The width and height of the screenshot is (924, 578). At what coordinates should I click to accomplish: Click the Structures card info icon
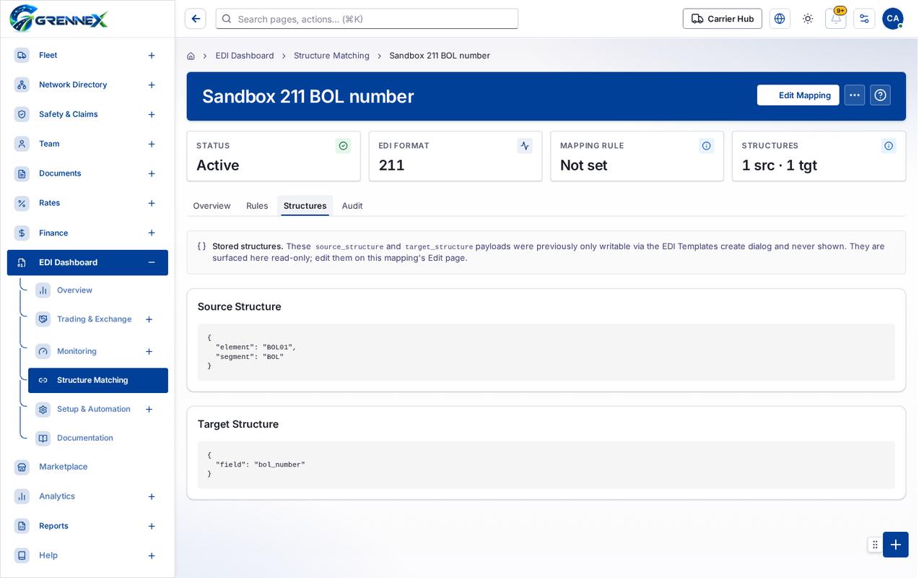(x=889, y=146)
